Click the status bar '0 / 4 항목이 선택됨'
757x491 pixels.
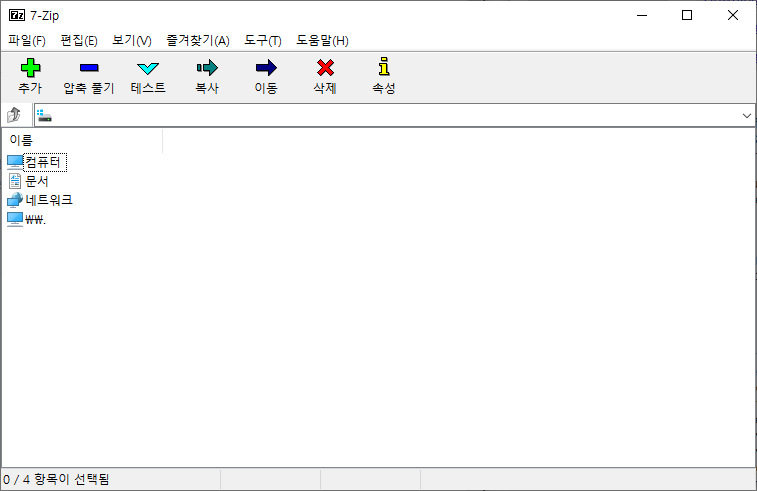point(56,479)
